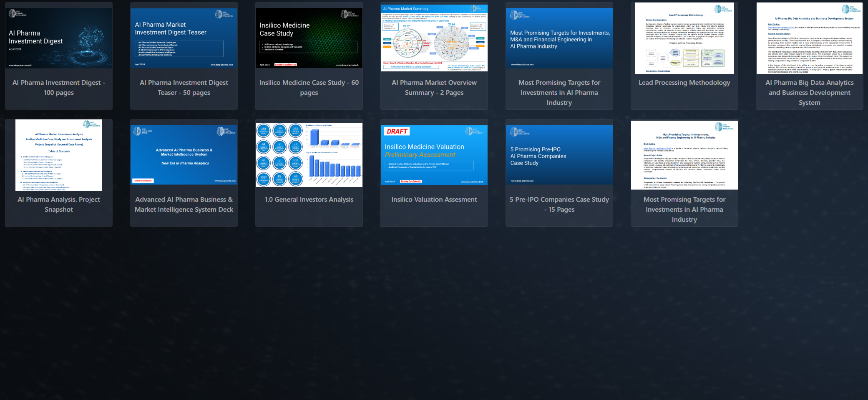
Task: Open the AI Pharma Big Data Analytics document thumbnail
Action: click(810, 38)
